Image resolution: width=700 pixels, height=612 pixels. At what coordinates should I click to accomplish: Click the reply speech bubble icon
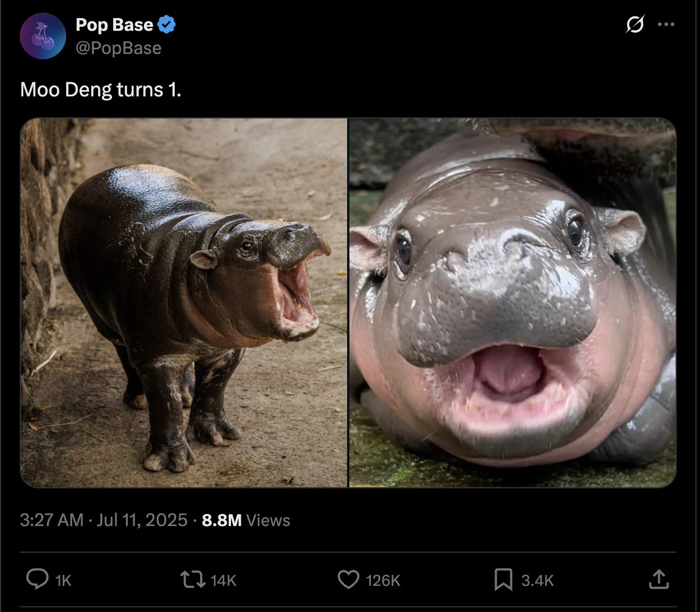click(x=38, y=579)
